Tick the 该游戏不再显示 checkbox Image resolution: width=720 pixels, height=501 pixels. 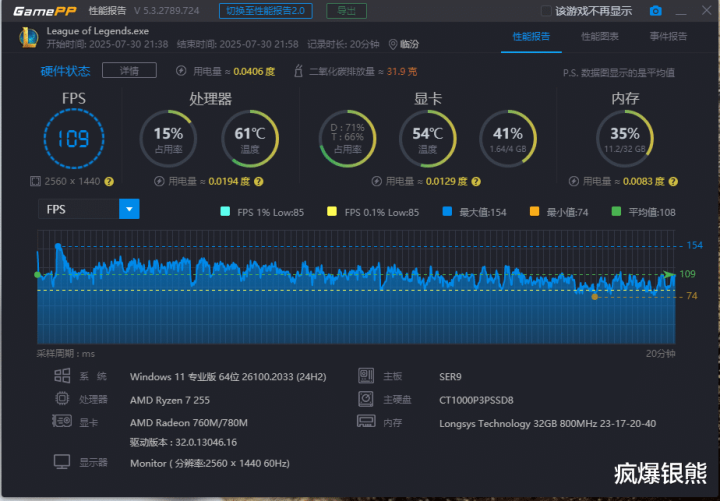pyautogui.click(x=546, y=11)
